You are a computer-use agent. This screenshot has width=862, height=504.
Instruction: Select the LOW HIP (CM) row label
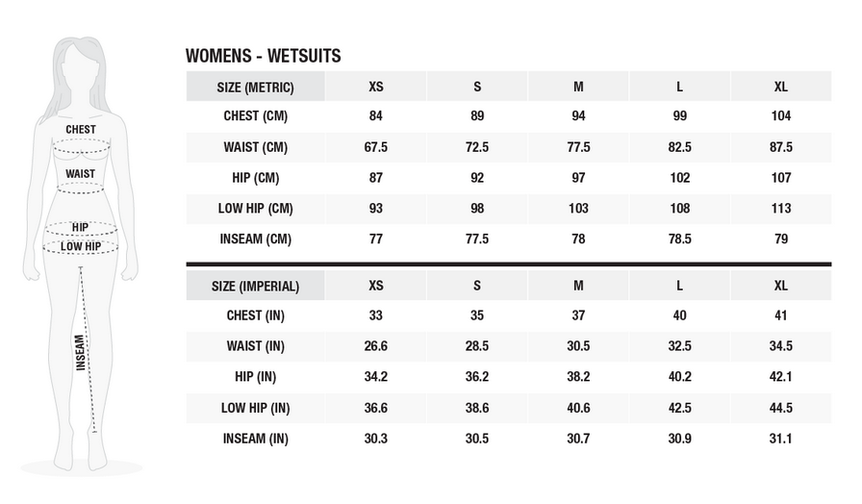pos(255,209)
